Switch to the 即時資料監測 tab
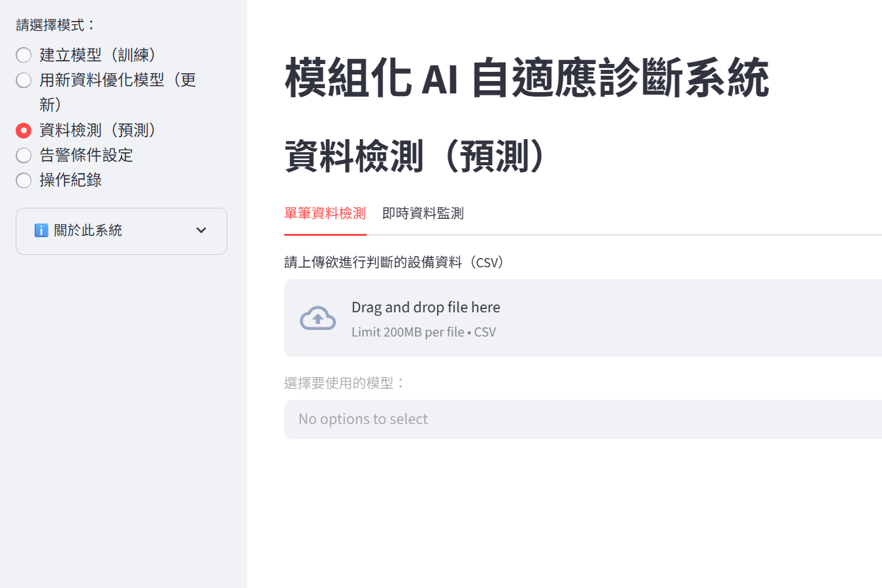 [x=423, y=214]
